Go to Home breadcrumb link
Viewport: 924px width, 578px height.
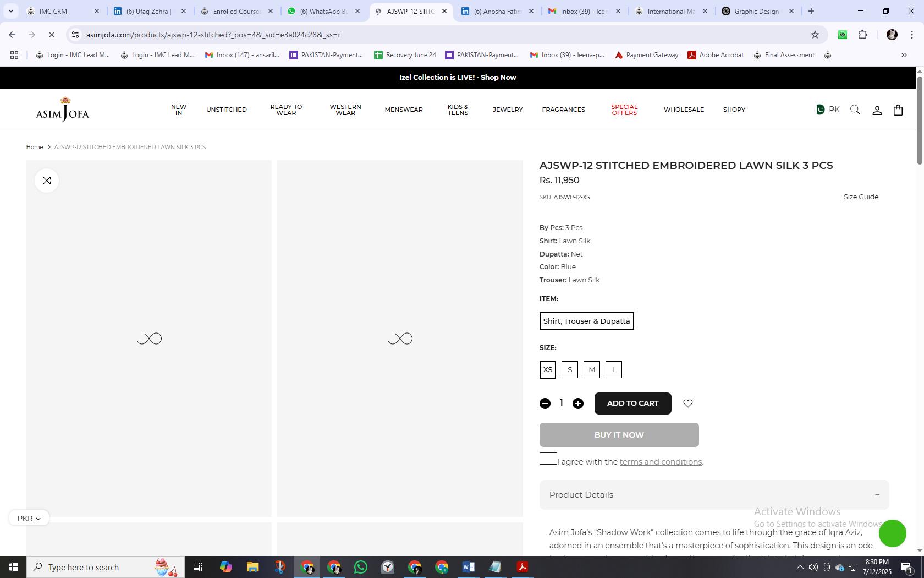(x=35, y=147)
